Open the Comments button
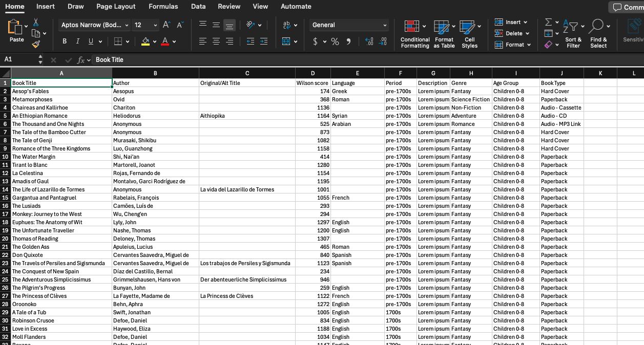This screenshot has height=345, width=644. point(626,7)
